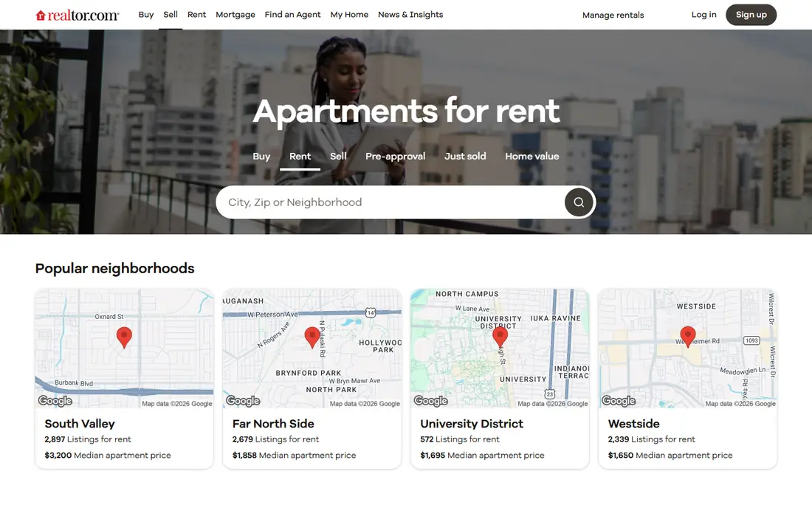Open My Home navigation item
The width and height of the screenshot is (812, 508).
pos(349,15)
